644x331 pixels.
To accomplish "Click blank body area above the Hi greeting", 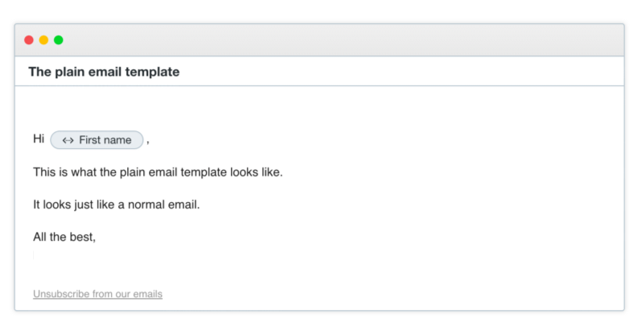I will pyautogui.click(x=320, y=108).
